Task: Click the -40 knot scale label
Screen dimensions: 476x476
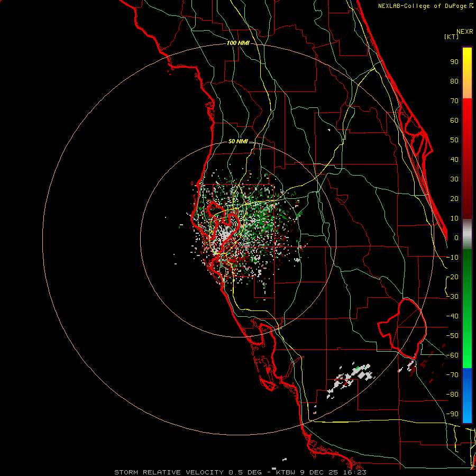Action: (x=452, y=316)
